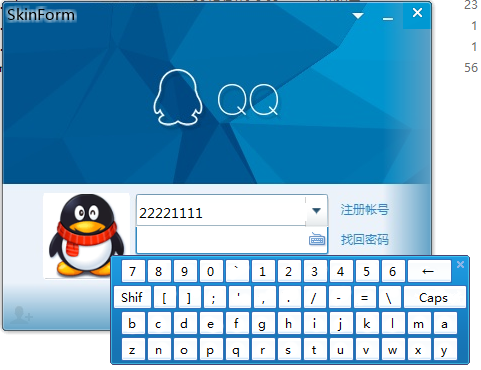Focus the account field containing 22221111
Viewport: 481px width, 370px height.
[x=221, y=211]
